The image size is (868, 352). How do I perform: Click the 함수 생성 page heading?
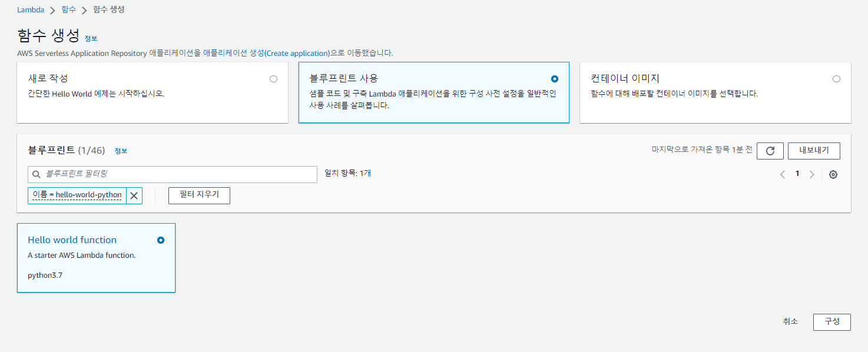pyautogui.click(x=48, y=35)
